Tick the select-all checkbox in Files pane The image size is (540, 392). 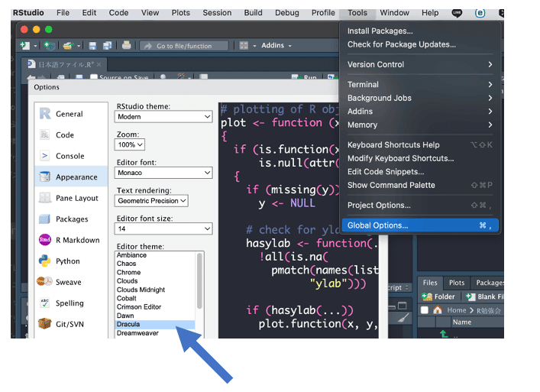tap(425, 310)
